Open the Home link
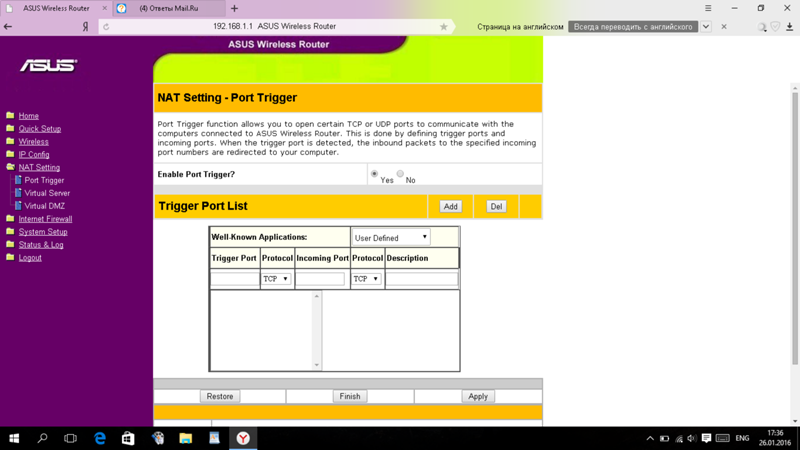 point(29,116)
